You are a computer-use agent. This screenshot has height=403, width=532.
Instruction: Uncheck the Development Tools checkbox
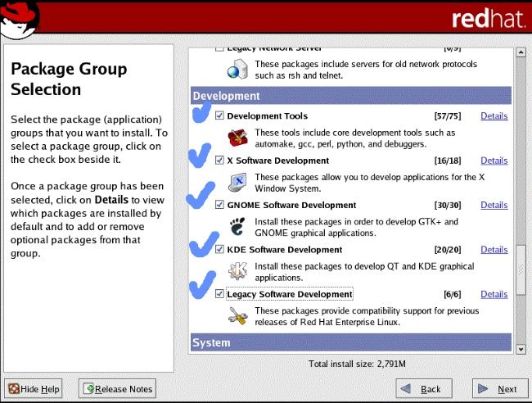pyautogui.click(x=219, y=115)
